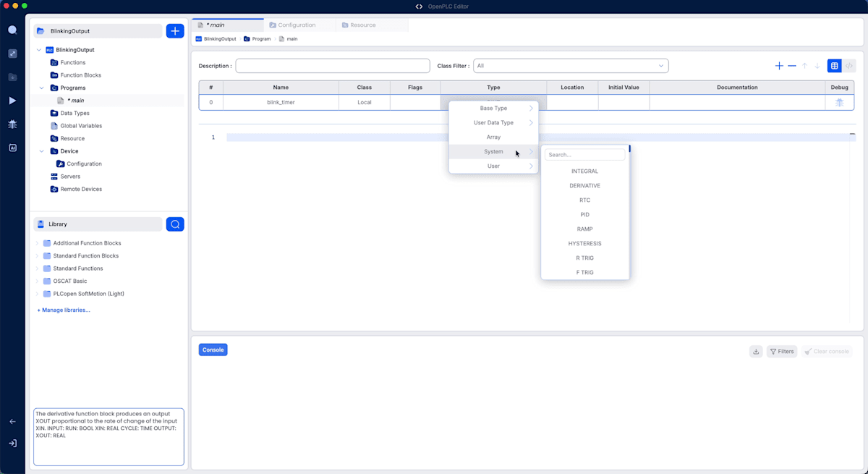Collapse the BlinkingOutput project tree node
The width and height of the screenshot is (868, 474).
point(39,50)
